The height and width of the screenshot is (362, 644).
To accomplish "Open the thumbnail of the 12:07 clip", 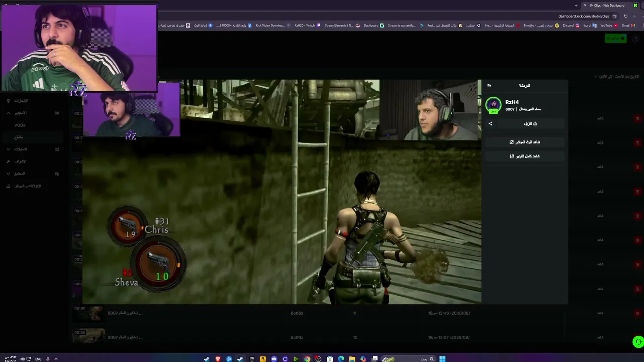I will pos(89,337).
